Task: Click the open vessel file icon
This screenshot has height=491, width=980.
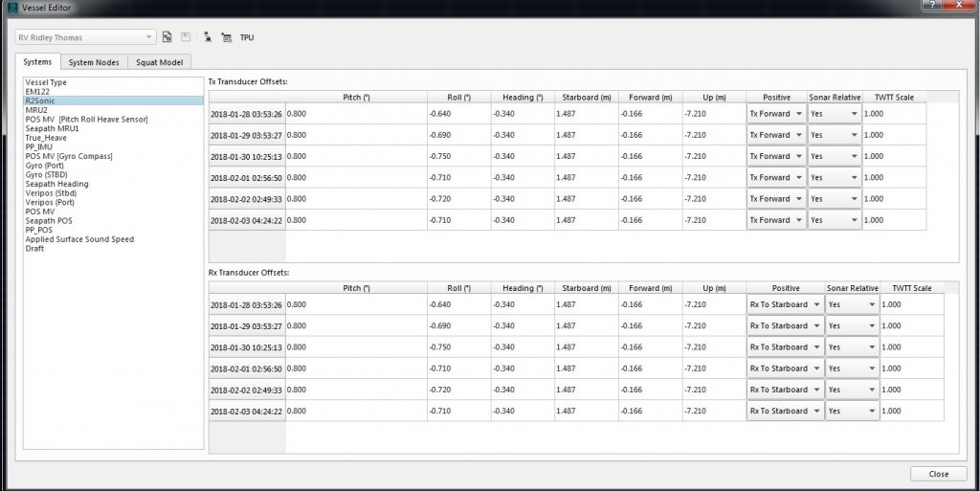Action: [x=167, y=37]
